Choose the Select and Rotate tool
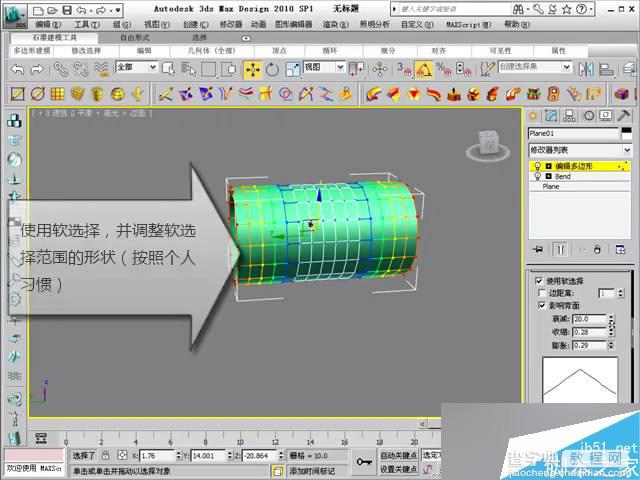Screen dimensions: 640x480 click(x=272, y=70)
